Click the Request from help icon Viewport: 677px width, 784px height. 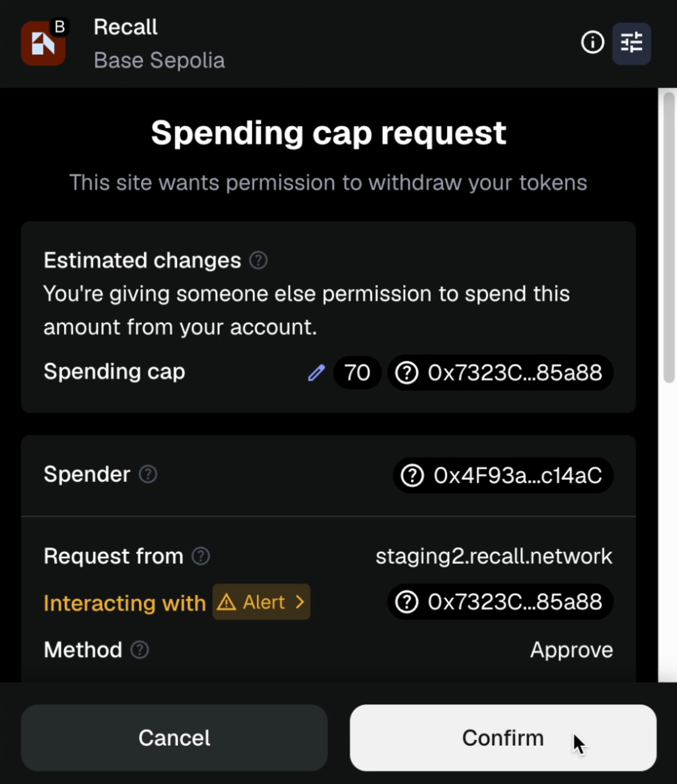201,557
